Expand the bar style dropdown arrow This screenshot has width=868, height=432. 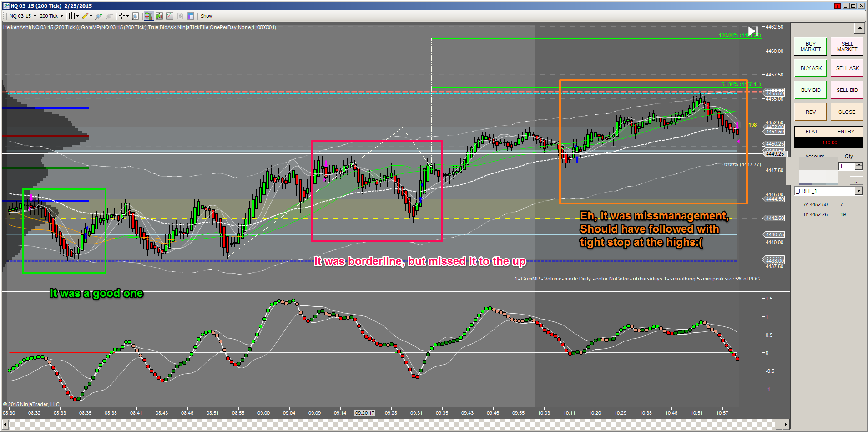[77, 16]
